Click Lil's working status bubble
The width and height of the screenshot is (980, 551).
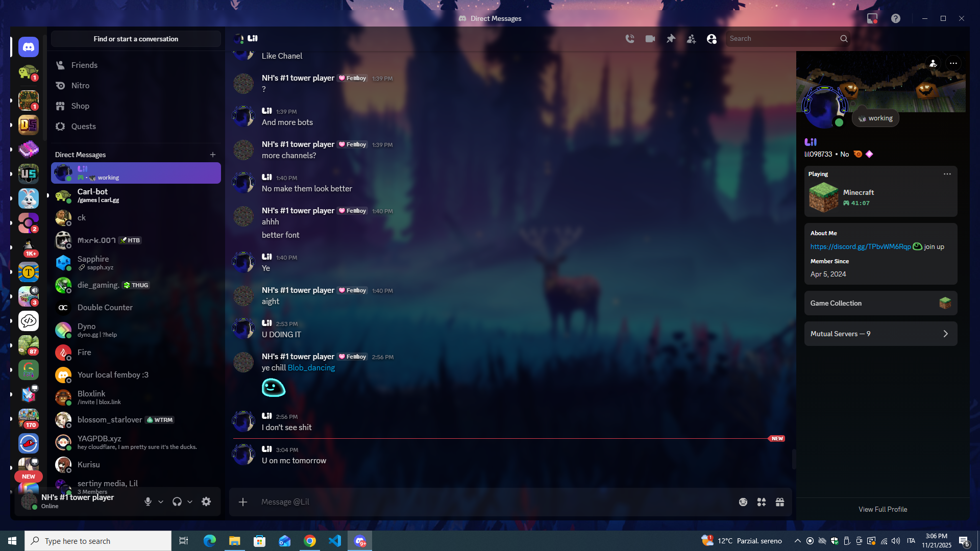pos(876,118)
